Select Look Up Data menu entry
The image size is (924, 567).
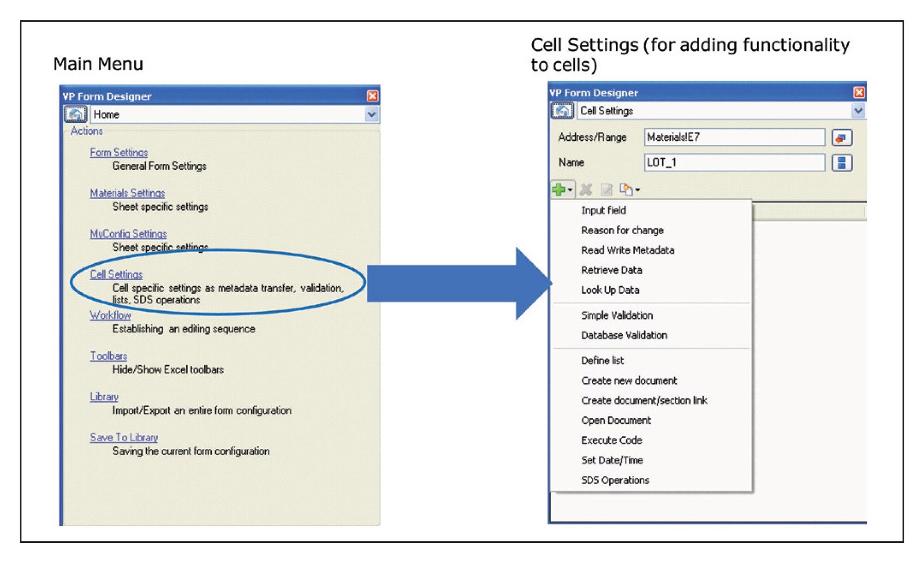click(610, 290)
